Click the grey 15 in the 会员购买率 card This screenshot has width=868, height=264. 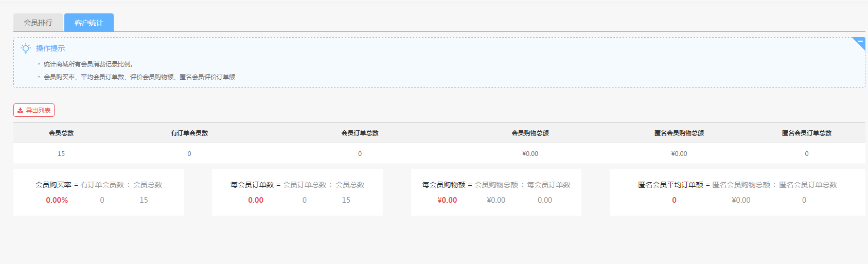tap(144, 200)
